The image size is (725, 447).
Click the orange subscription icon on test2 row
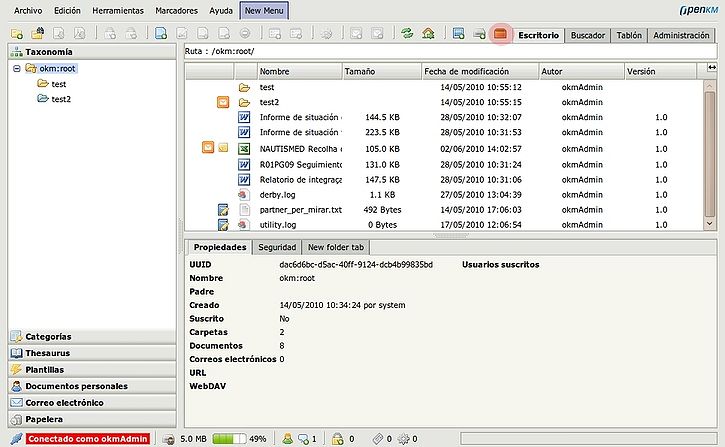[x=223, y=102]
